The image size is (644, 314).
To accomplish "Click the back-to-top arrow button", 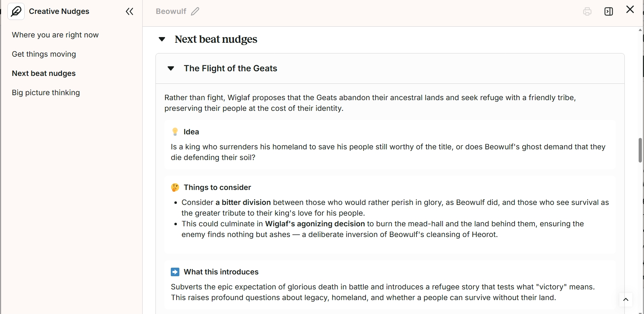I will [626, 300].
